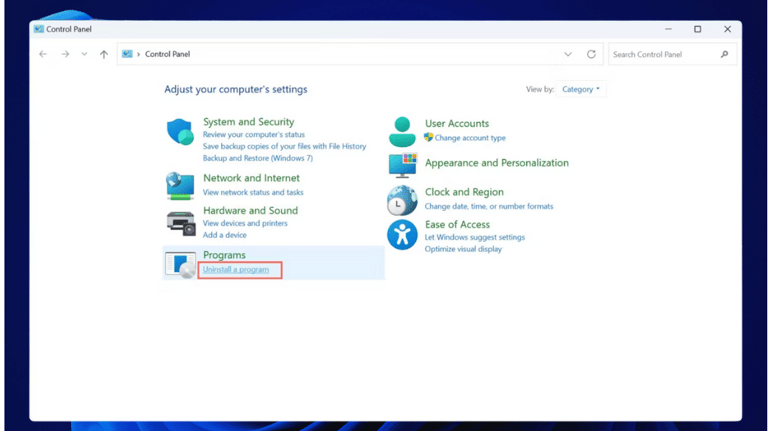The height and width of the screenshot is (431, 768).
Task: Open Change date, time, or number formats
Action: click(489, 206)
